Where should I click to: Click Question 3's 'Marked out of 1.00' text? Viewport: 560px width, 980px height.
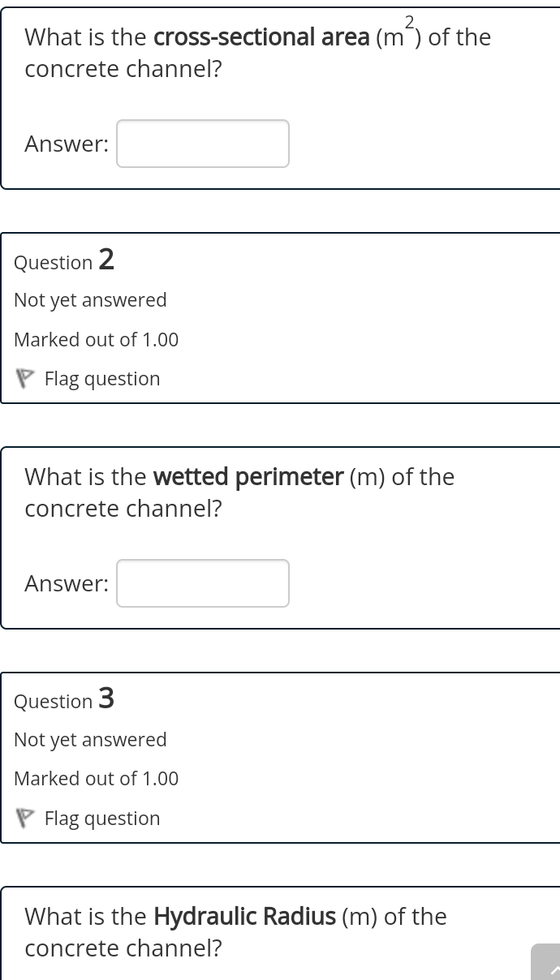click(x=96, y=779)
